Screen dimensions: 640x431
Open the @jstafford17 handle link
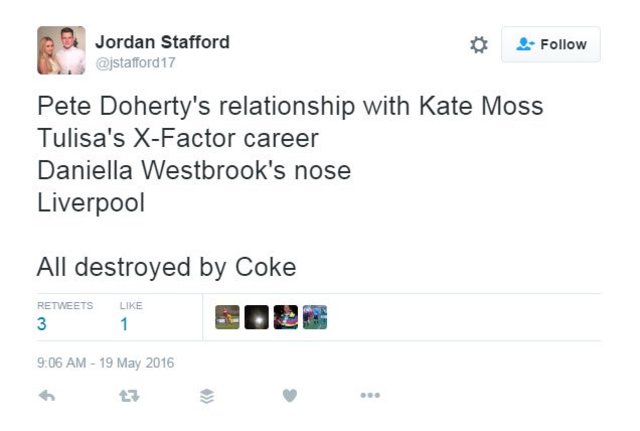point(134,62)
